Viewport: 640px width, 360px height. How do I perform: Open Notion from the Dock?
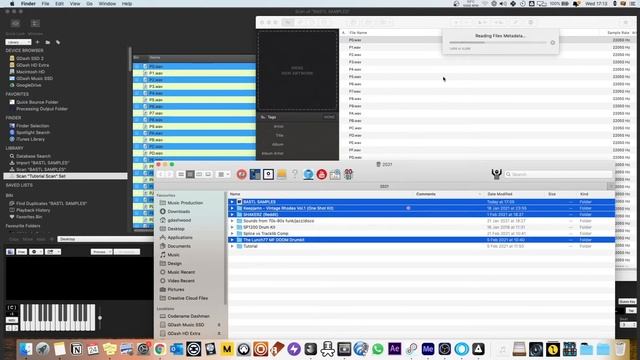point(76,349)
